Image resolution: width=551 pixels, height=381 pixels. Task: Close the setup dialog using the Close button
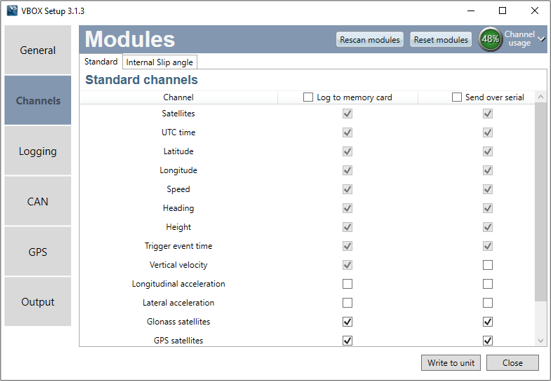(x=512, y=363)
